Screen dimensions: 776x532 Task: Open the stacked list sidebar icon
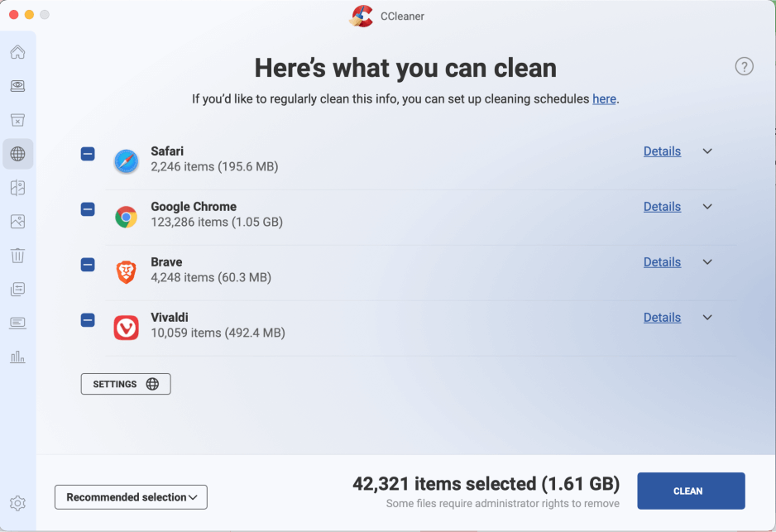tap(18, 289)
